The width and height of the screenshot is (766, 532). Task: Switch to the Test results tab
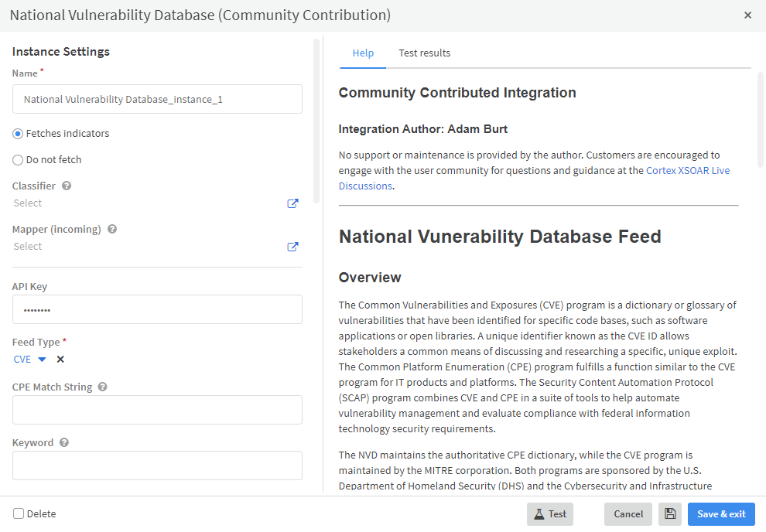(x=424, y=53)
